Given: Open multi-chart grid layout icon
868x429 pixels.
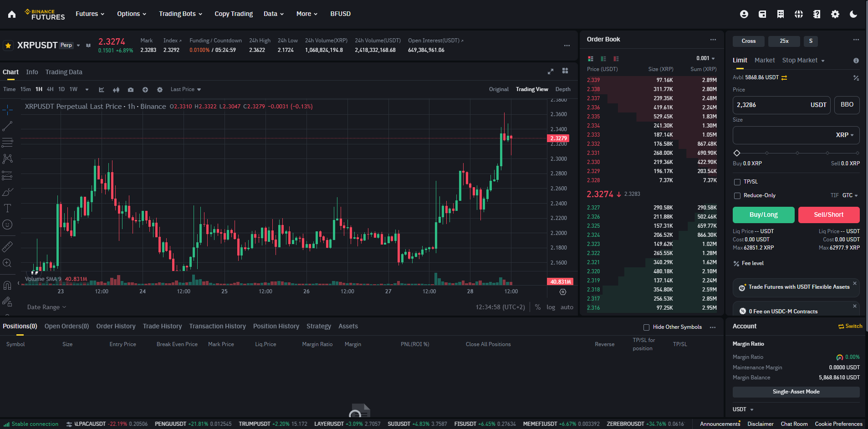Looking at the screenshot, I should [x=565, y=71].
